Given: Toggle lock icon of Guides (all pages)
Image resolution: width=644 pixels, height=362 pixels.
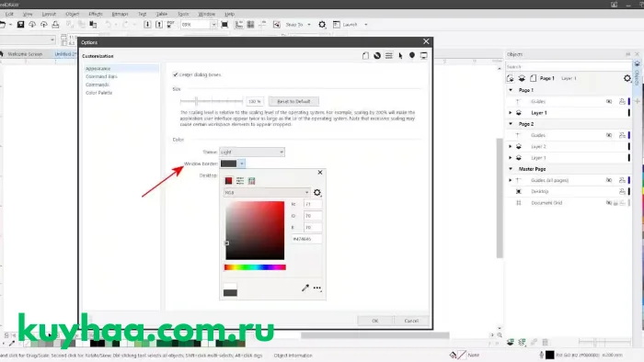Looking at the screenshot, I should click(x=622, y=180).
